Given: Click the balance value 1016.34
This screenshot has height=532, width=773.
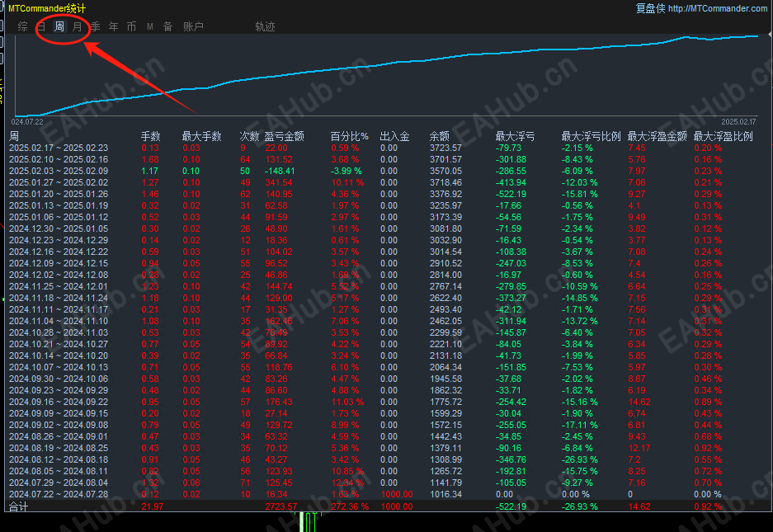Looking at the screenshot, I should click(x=445, y=495).
